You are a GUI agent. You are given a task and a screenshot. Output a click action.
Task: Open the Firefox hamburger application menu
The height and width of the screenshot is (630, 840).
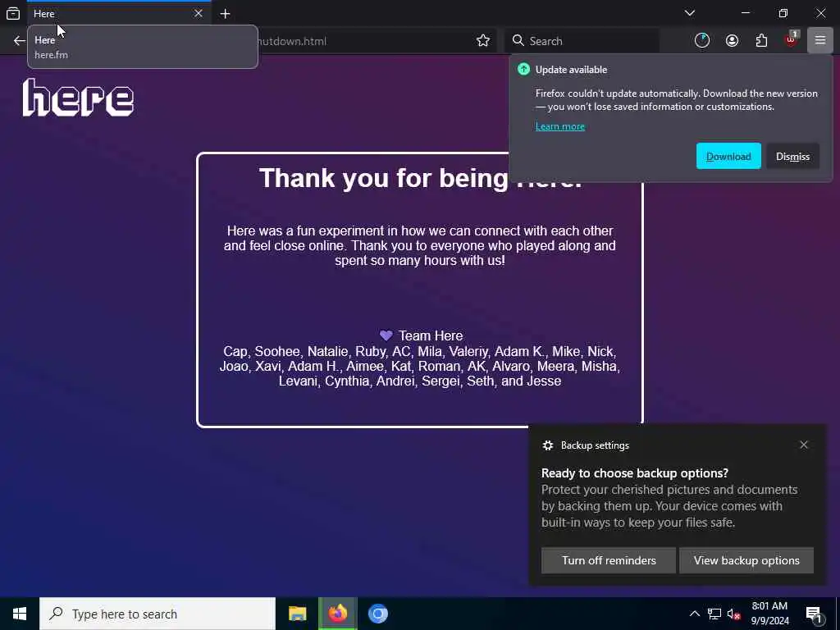coord(820,41)
